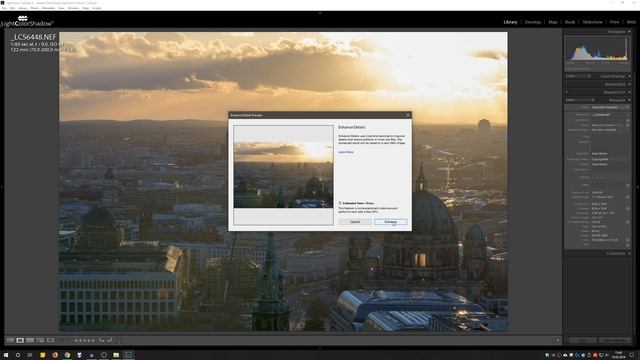Hide the top module picker panel arrow

pos(320,13)
